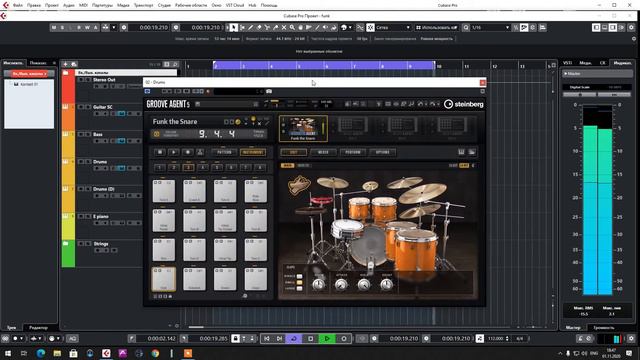Select the Draw pencil tool

250,27
